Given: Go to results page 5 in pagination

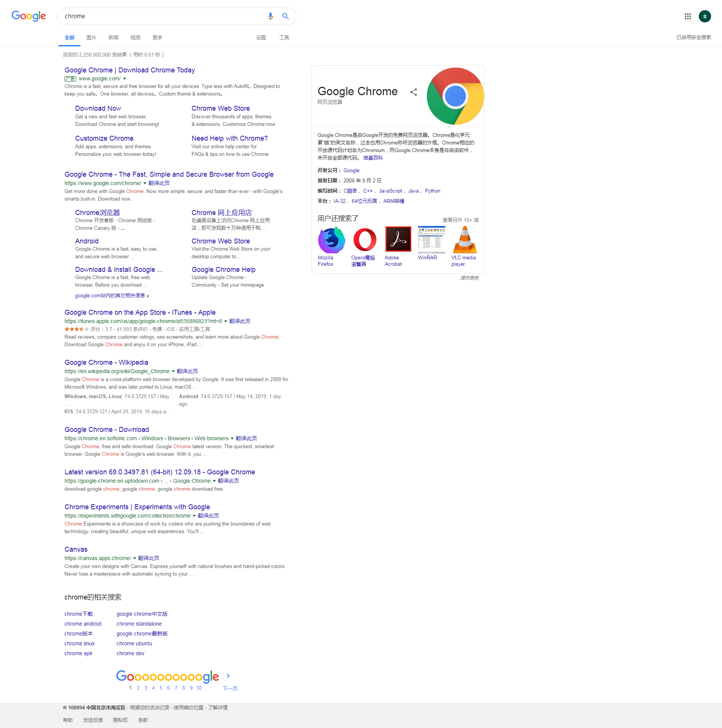Looking at the screenshot, I should point(161,688).
